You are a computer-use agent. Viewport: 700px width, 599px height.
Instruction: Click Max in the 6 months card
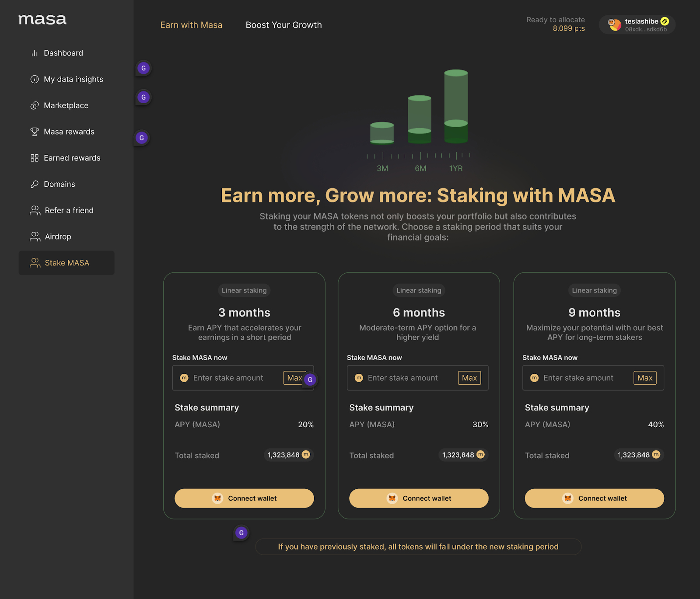point(469,378)
